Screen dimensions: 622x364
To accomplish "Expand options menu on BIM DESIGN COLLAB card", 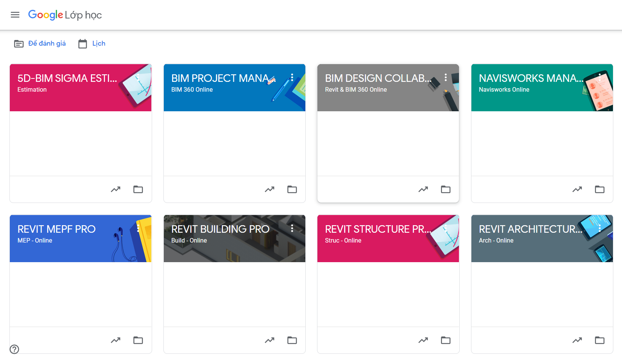I will 446,77.
